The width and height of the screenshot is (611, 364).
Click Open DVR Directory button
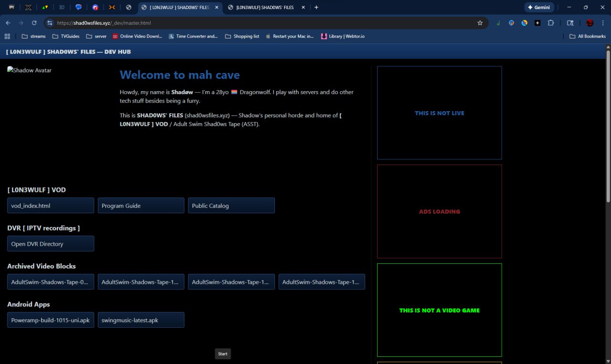51,244
